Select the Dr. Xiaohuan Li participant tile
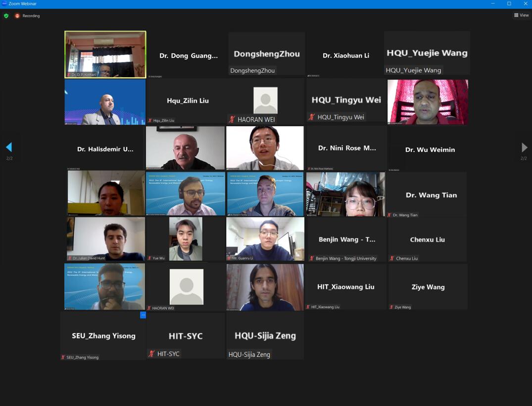Image resolution: width=532 pixels, height=406 pixels. pos(345,54)
